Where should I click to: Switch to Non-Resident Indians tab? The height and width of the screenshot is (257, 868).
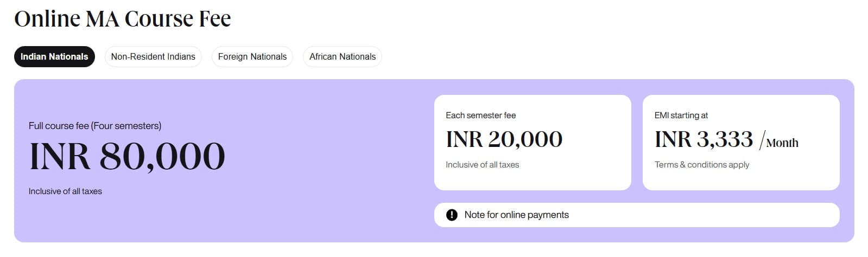(153, 56)
